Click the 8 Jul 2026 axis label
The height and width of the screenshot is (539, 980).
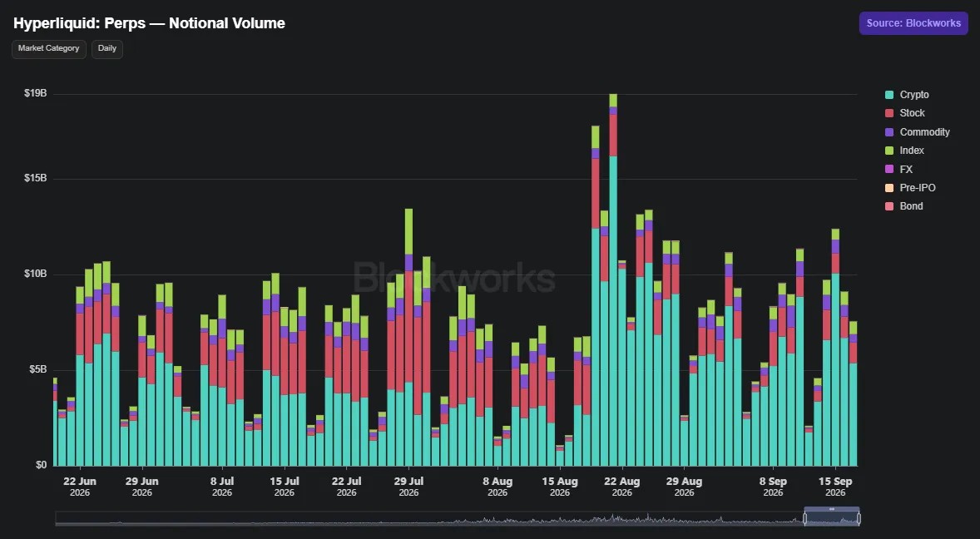(x=222, y=487)
